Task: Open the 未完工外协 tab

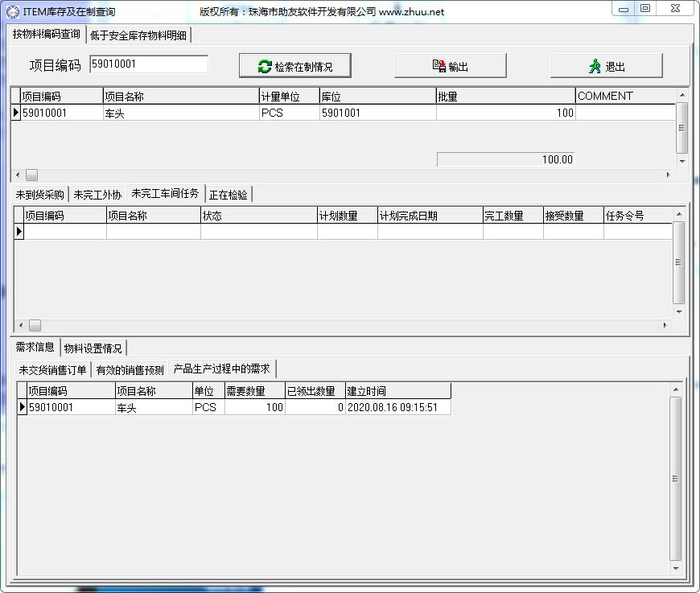Action: pyautogui.click(x=97, y=195)
